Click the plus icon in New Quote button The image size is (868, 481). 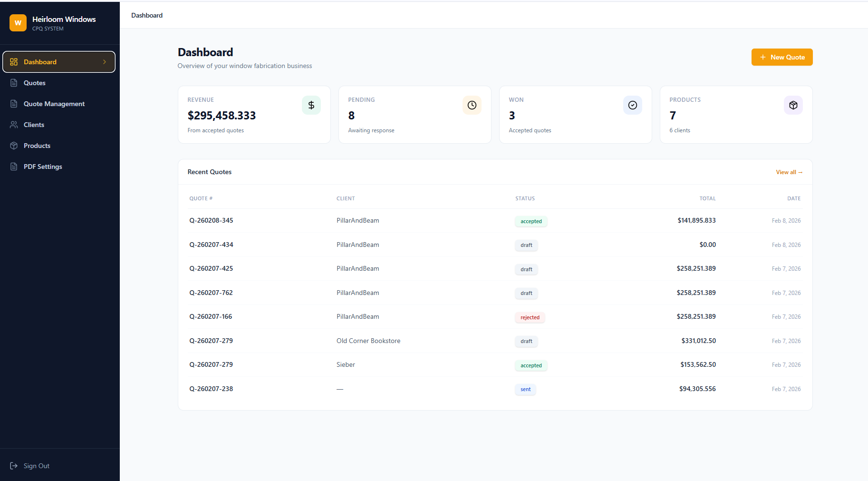[763, 57]
